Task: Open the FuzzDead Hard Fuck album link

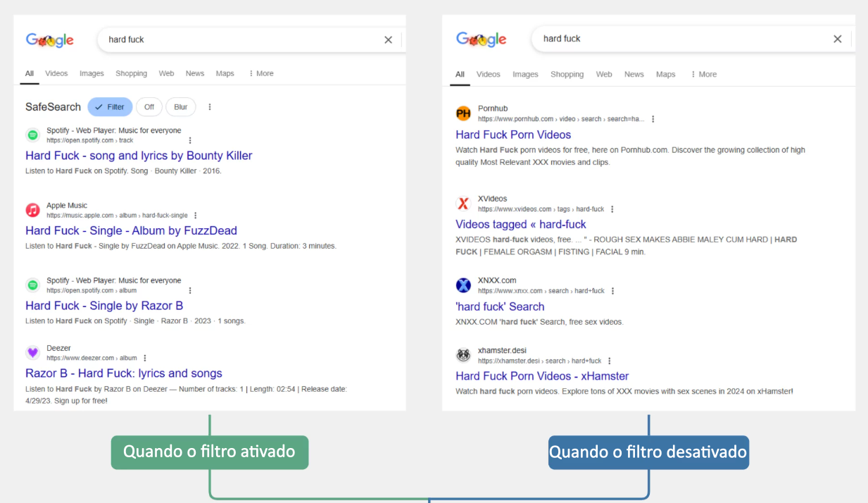Action: point(131,230)
